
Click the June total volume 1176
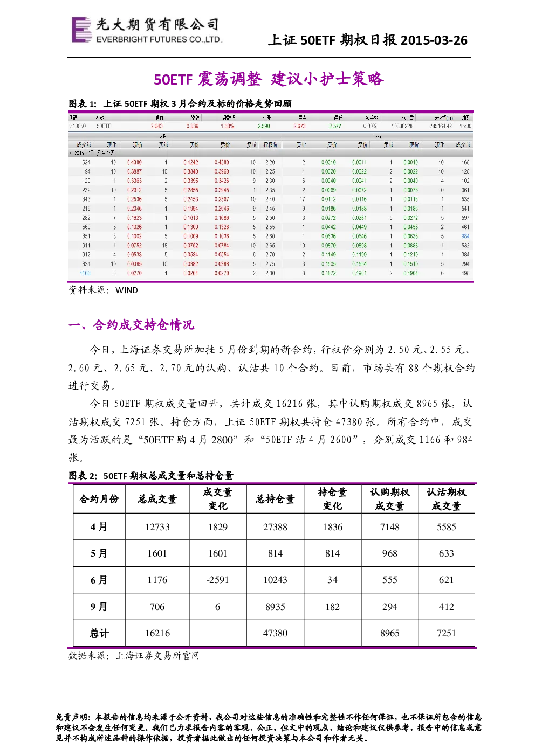[157, 580]
